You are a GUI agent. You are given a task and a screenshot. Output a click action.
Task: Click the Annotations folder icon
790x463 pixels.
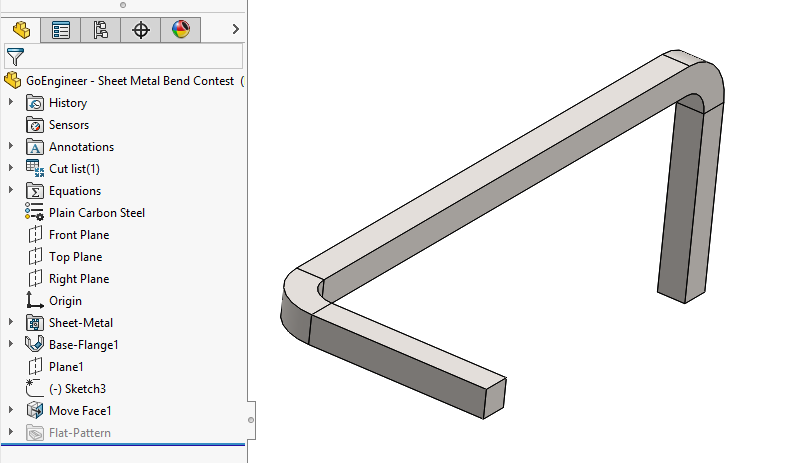pyautogui.click(x=34, y=147)
